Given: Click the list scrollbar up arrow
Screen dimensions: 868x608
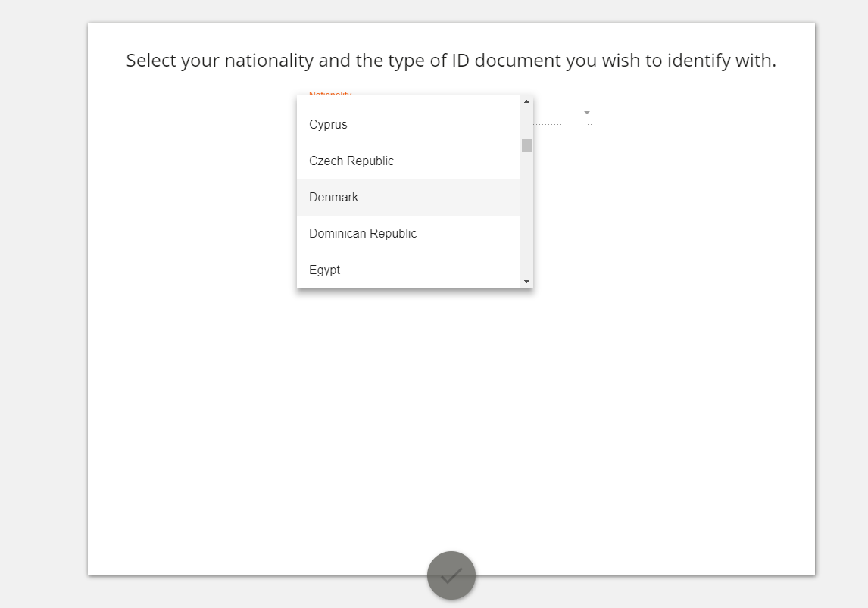Looking at the screenshot, I should click(x=526, y=101).
